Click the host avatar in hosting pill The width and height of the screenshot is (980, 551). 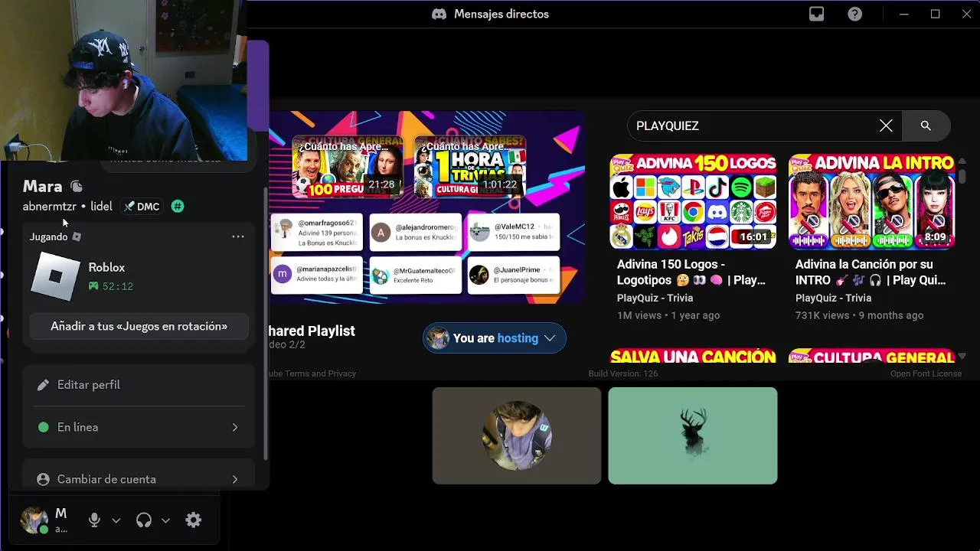pyautogui.click(x=438, y=338)
